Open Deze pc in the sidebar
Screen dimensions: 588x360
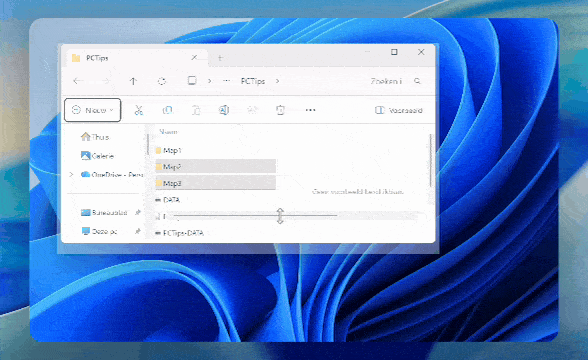99,231
